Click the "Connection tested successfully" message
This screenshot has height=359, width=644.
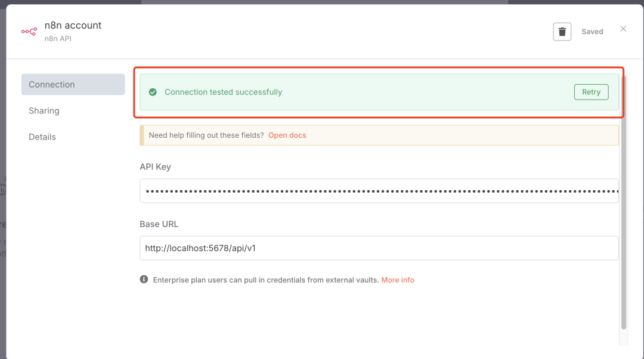pos(223,92)
